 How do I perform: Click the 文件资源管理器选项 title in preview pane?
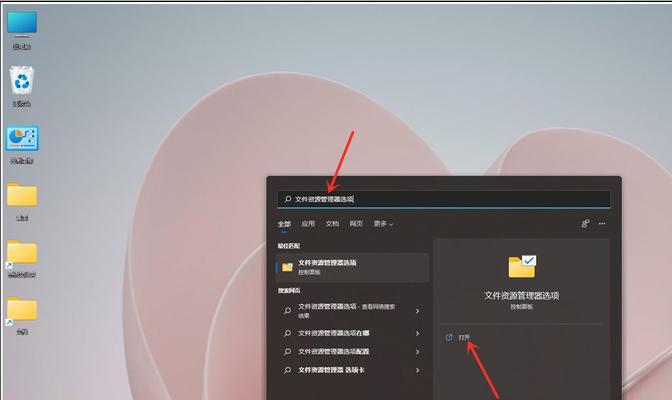pyautogui.click(x=522, y=295)
